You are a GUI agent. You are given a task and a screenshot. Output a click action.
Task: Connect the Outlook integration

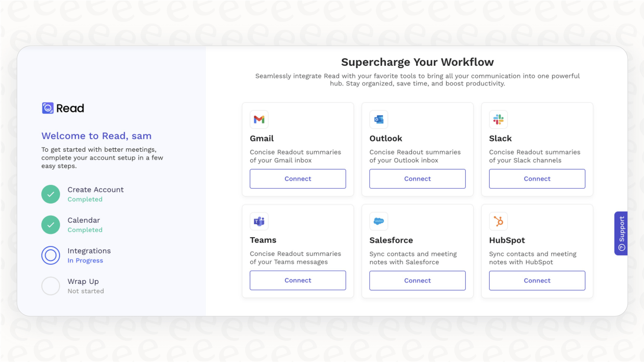point(417,179)
